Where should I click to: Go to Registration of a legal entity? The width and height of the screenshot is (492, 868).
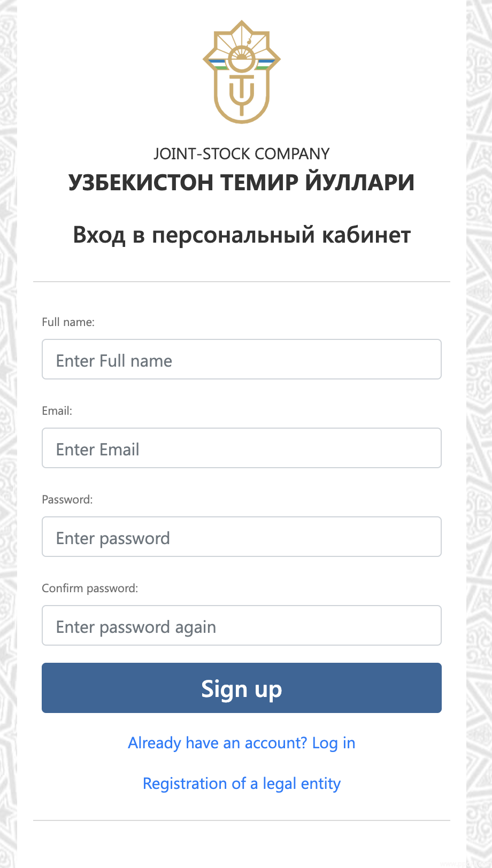(x=242, y=784)
